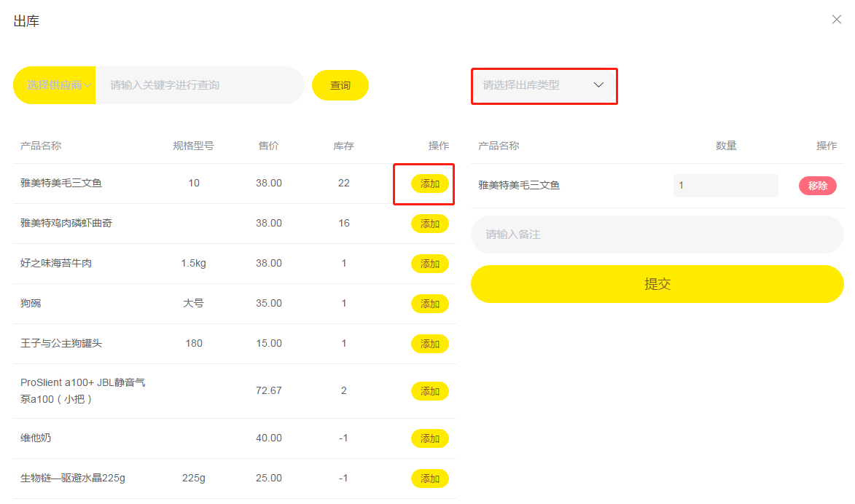Click the chevron arrow in 出库类型 selector

[x=598, y=85]
